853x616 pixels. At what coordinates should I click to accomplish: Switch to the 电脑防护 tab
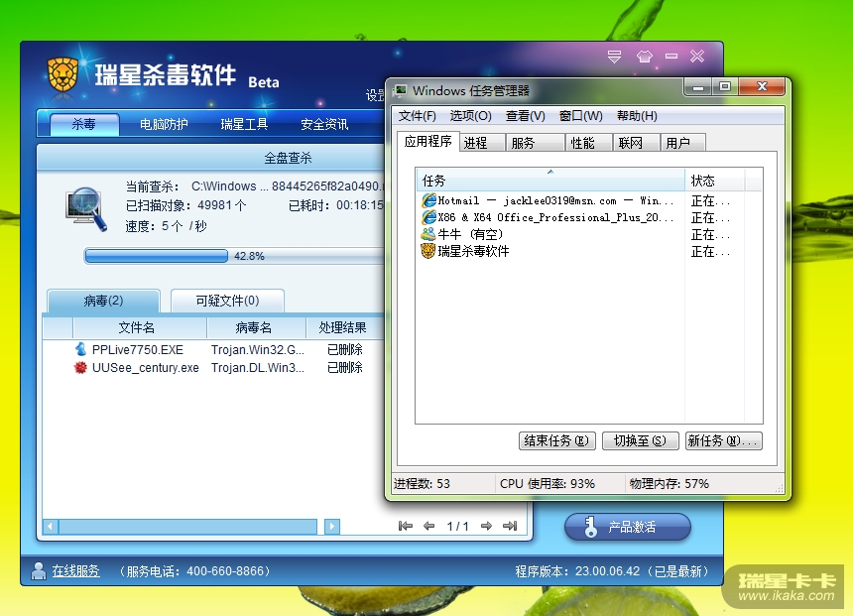tap(164, 125)
